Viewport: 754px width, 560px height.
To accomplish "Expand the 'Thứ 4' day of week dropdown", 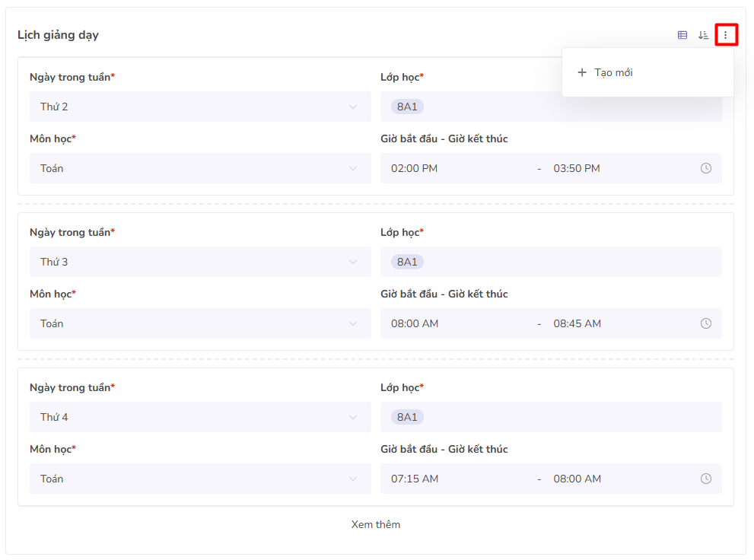I will click(x=200, y=417).
